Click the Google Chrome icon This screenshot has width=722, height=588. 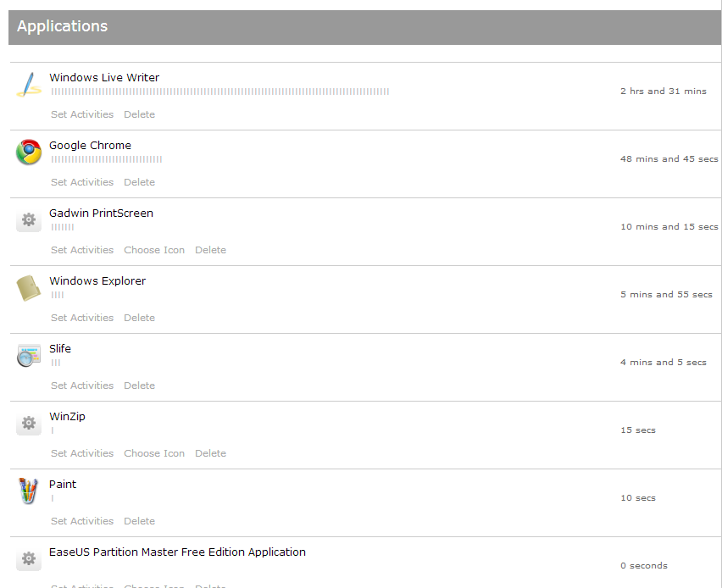pyautogui.click(x=29, y=153)
